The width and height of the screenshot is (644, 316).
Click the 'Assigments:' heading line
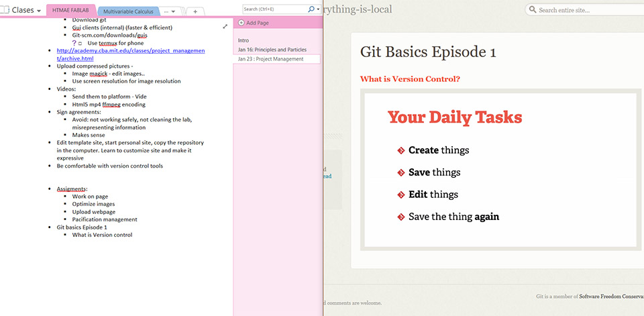pyautogui.click(x=72, y=189)
